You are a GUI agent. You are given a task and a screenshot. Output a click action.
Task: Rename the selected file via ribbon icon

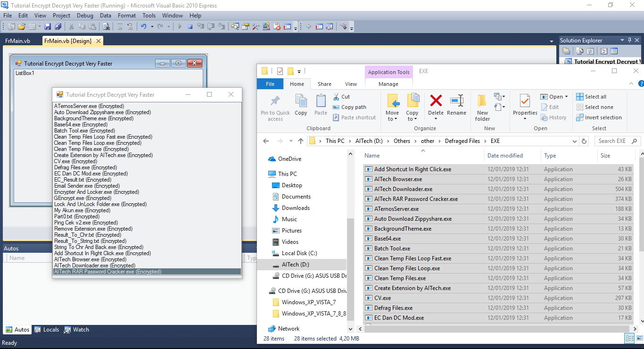tap(456, 107)
